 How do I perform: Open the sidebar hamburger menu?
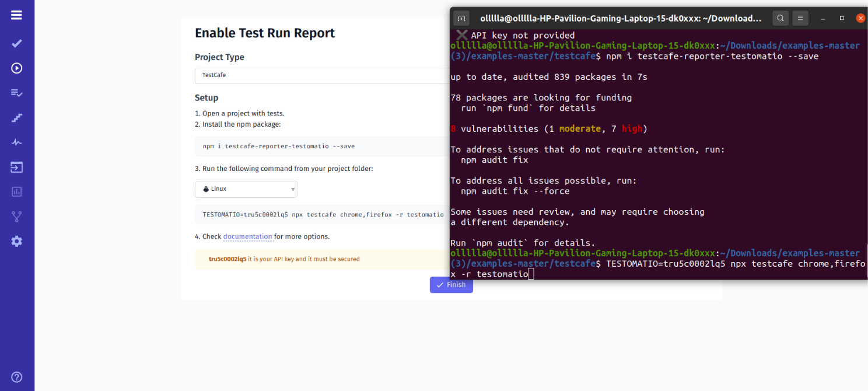16,15
